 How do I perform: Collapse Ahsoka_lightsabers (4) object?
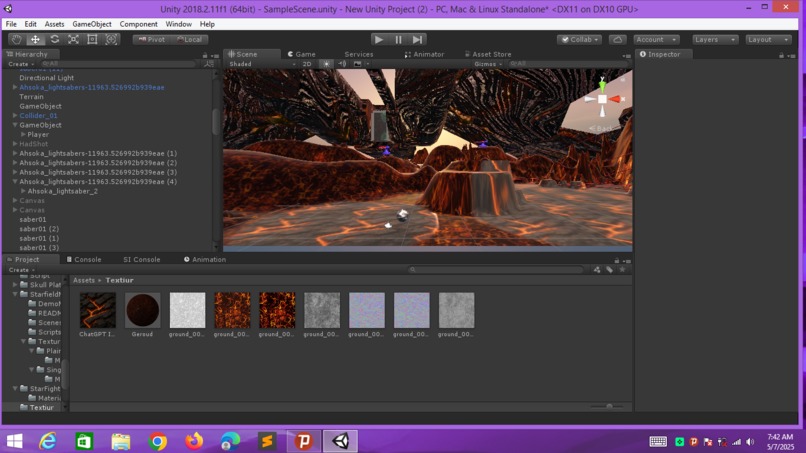[15, 182]
